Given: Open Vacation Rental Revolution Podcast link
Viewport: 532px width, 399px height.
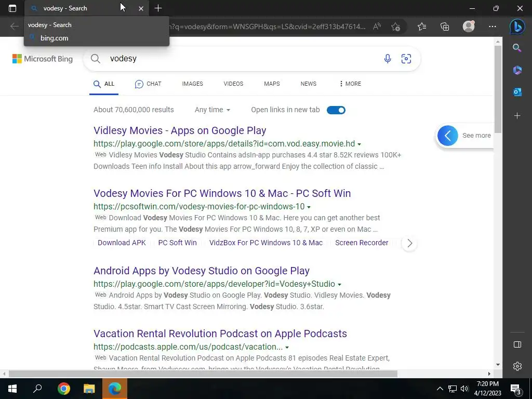Looking at the screenshot, I should (x=220, y=334).
